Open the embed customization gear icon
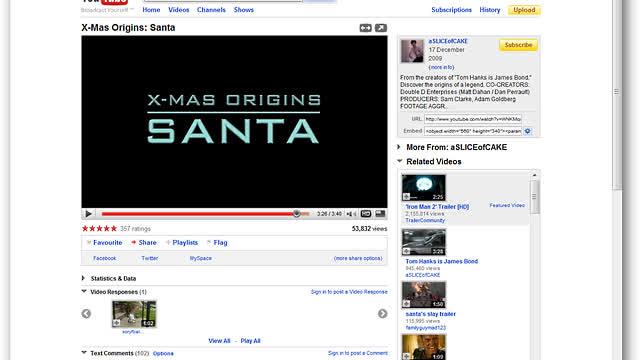 point(527,131)
